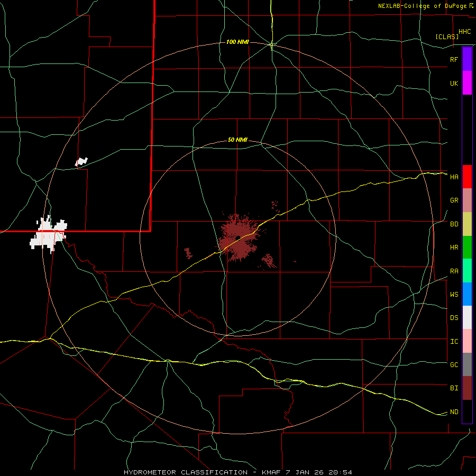Click the DS legend label
This screenshot has width=476, height=476.
pos(454,318)
